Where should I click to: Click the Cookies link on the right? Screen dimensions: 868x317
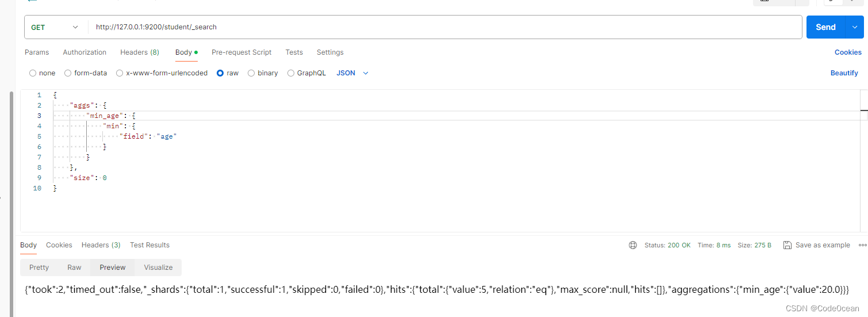click(848, 52)
